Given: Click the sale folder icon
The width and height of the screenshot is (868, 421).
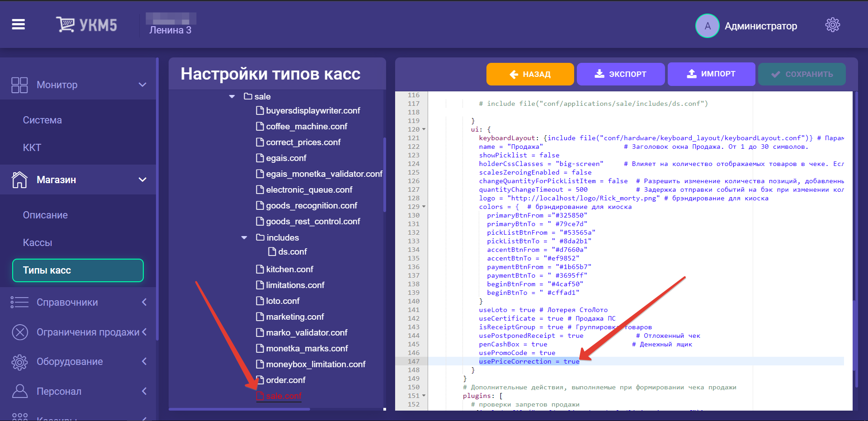Looking at the screenshot, I should pos(248,96).
